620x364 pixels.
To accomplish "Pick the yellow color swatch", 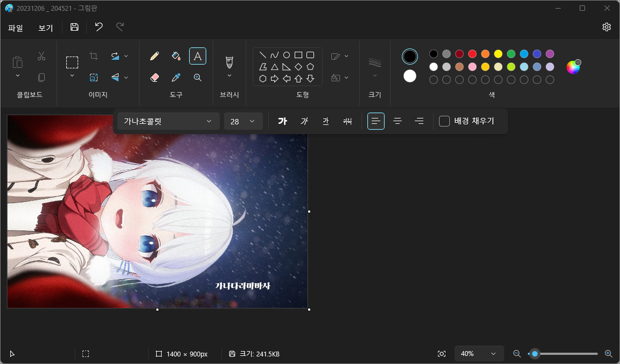I will 498,54.
